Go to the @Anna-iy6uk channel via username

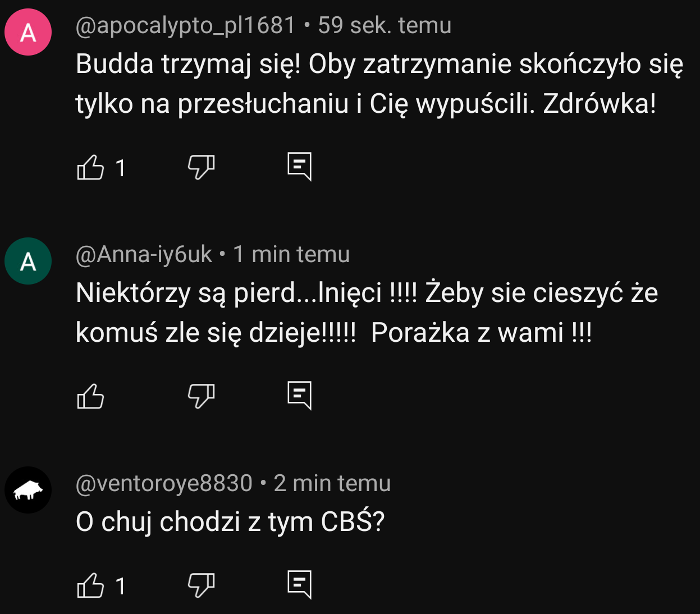(x=144, y=254)
